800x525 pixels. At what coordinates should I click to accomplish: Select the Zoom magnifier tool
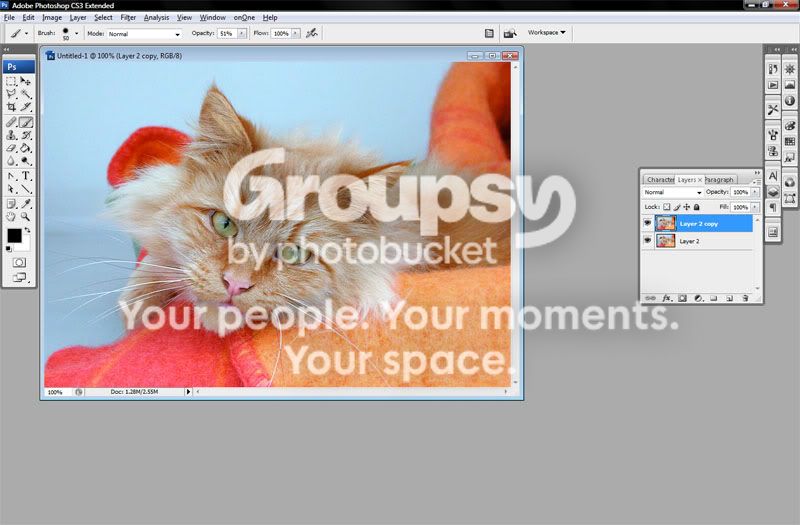[x=26, y=217]
